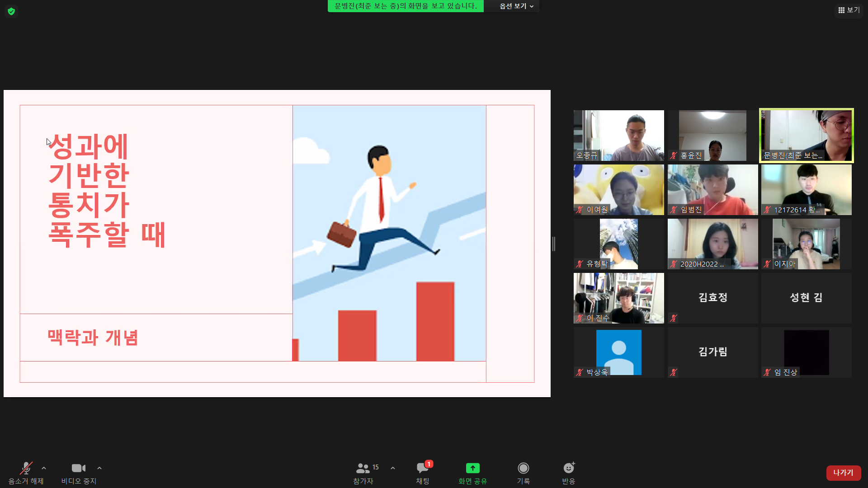The width and height of the screenshot is (868, 488).
Task: Click the red 나가기 leave button
Action: (843, 473)
